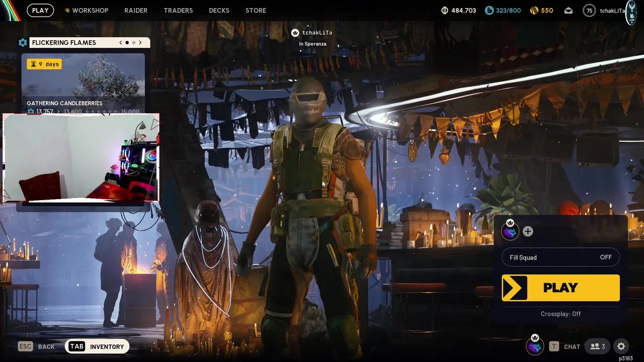This screenshot has width=644, height=362.
Task: Click the coin currency icon beside 484.703
Action: [x=445, y=10]
